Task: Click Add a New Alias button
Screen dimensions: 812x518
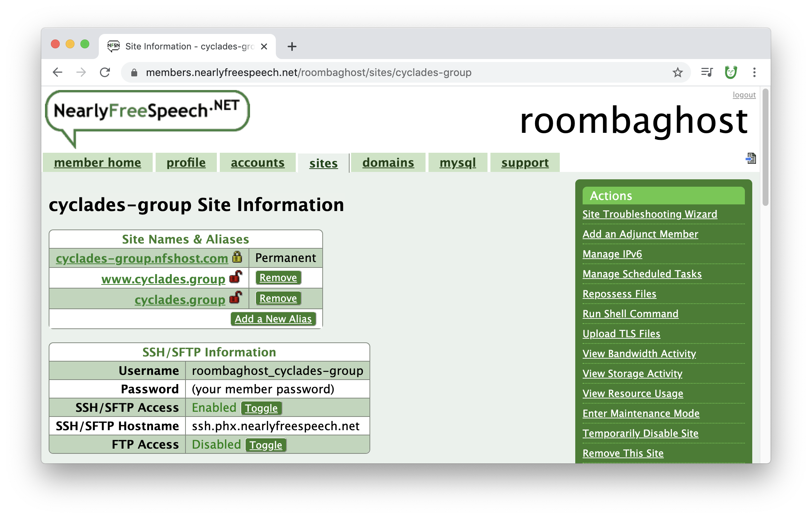Action: coord(273,319)
